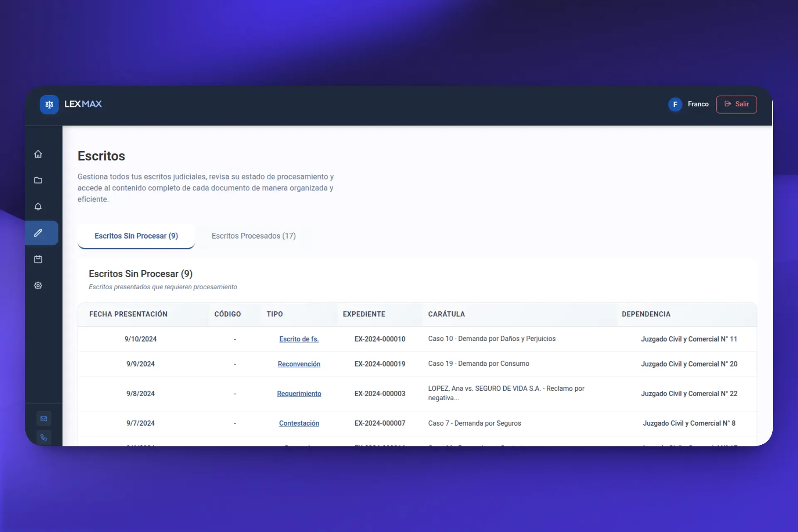The height and width of the screenshot is (532, 798).
Task: Open the Home icon in the sidebar
Action: tap(38, 154)
